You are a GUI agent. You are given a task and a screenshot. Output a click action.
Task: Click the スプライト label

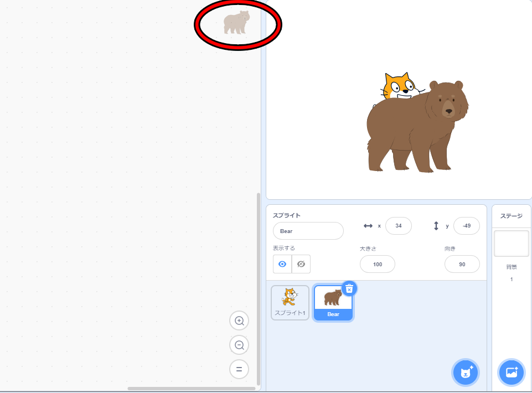(x=287, y=215)
